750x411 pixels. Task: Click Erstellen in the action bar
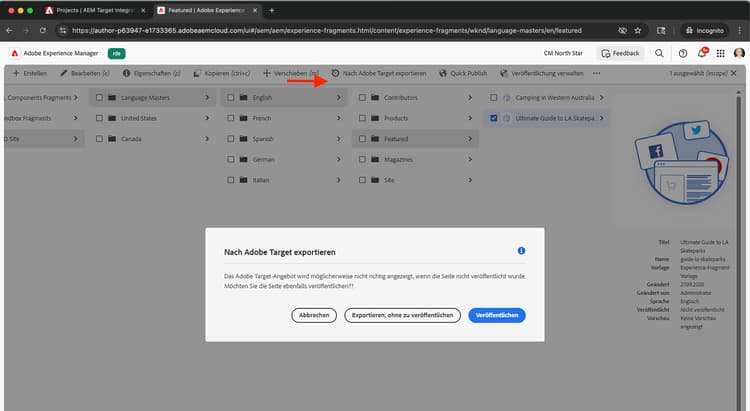(x=30, y=73)
